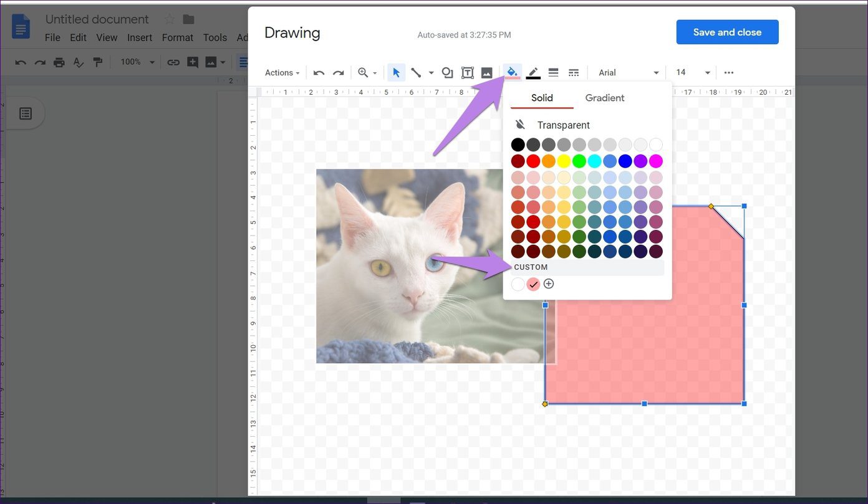This screenshot has width=868, height=504.
Task: Open the border dash style icon
Action: 574,73
